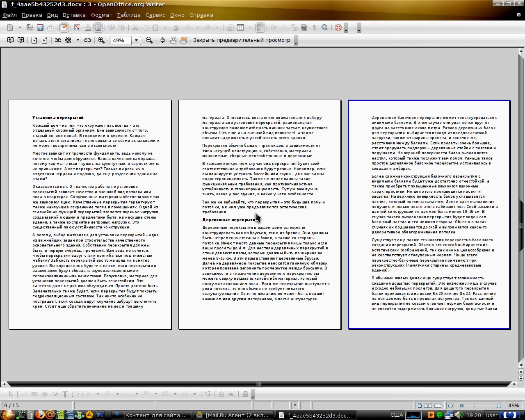
Task: Open the Сервис menu
Action: pyautogui.click(x=155, y=15)
